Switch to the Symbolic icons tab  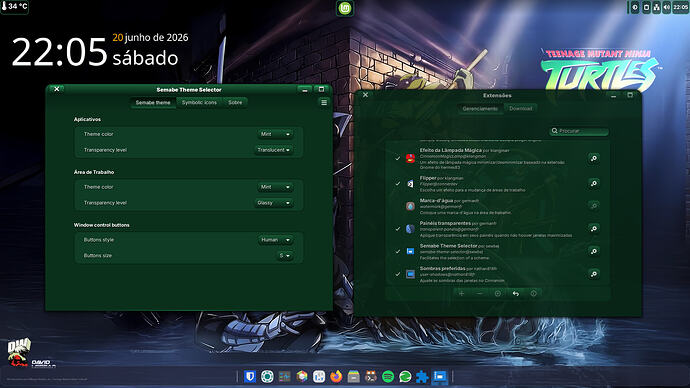coord(199,102)
